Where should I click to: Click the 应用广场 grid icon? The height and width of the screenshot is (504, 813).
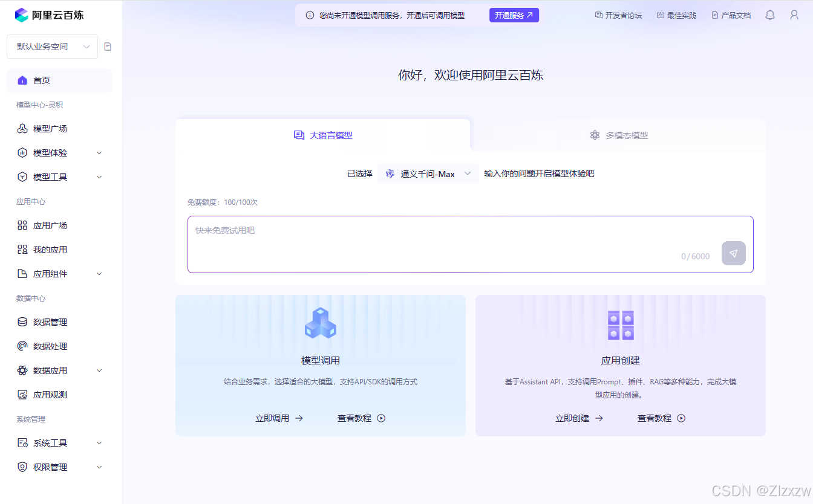pyautogui.click(x=22, y=225)
